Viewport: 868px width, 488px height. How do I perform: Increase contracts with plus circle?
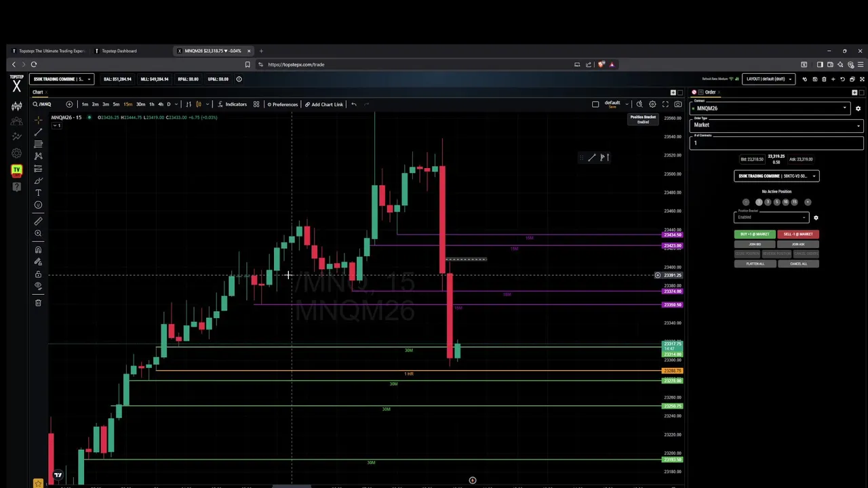pos(807,202)
